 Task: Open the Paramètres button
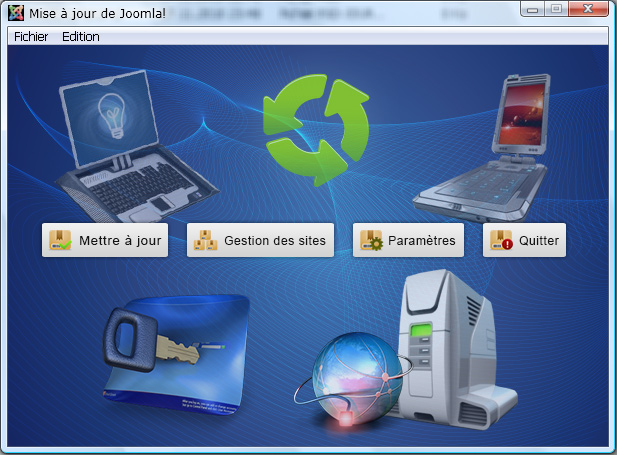click(408, 240)
